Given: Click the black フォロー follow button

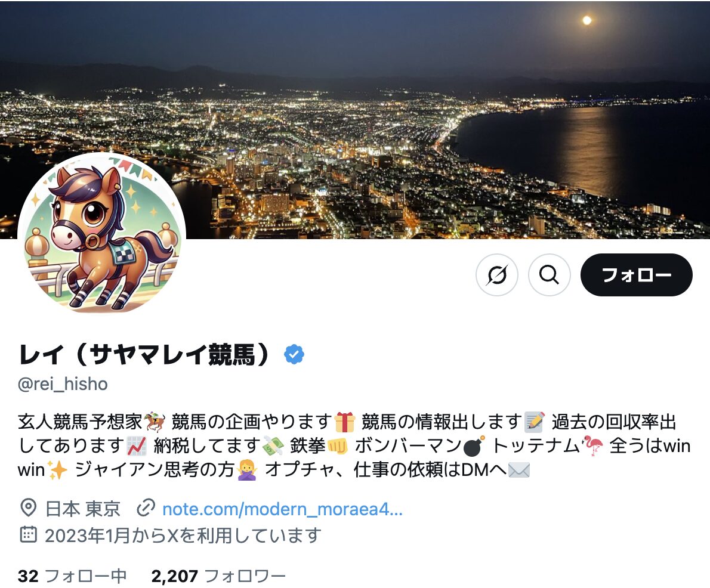Looking at the screenshot, I should tap(636, 275).
